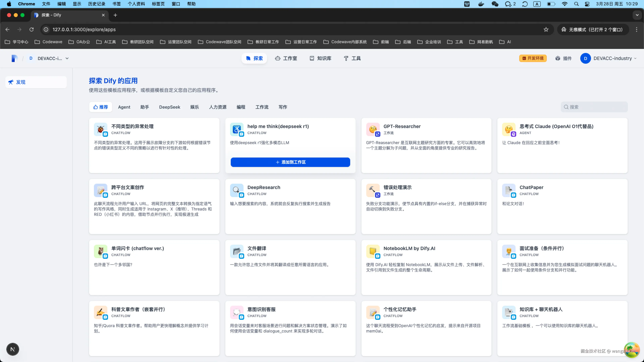This screenshot has width=644, height=362.
Task: Open the 知识库 knowledge tab
Action: 320,58
